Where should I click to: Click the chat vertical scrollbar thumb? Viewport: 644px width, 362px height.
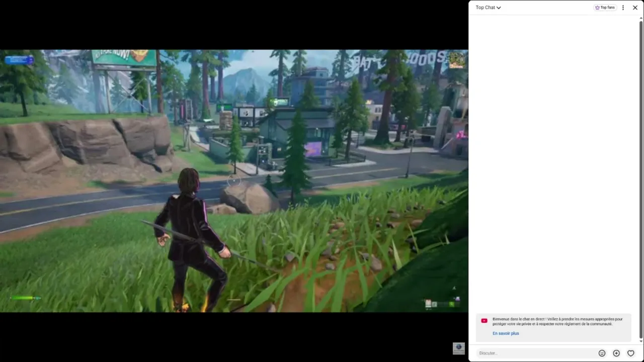[641, 180]
